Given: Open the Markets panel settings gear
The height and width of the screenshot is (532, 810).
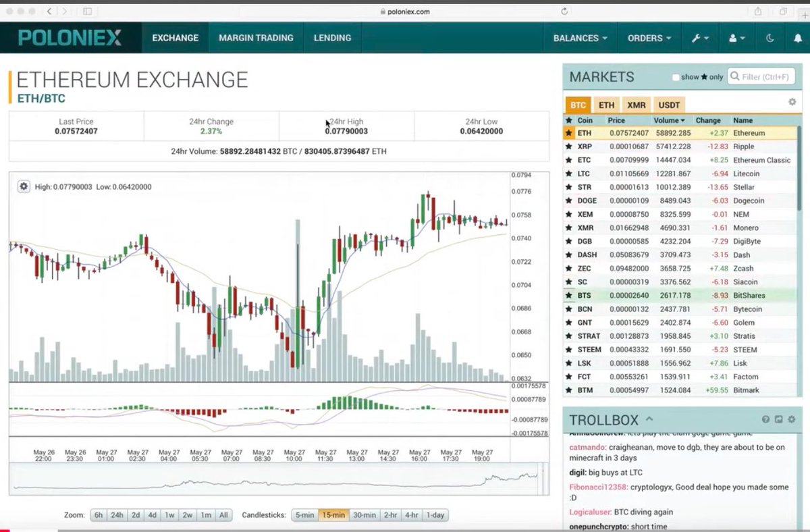Looking at the screenshot, I should click(x=792, y=102).
